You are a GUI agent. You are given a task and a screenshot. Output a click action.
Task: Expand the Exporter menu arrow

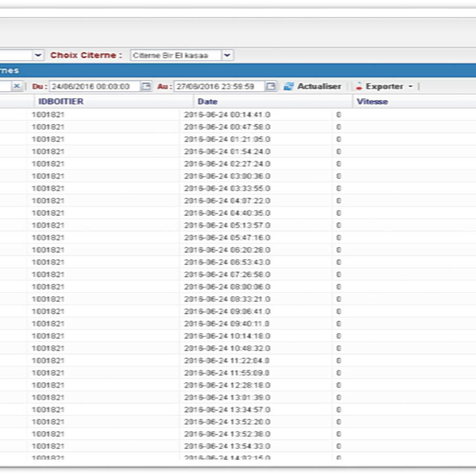[410, 87]
